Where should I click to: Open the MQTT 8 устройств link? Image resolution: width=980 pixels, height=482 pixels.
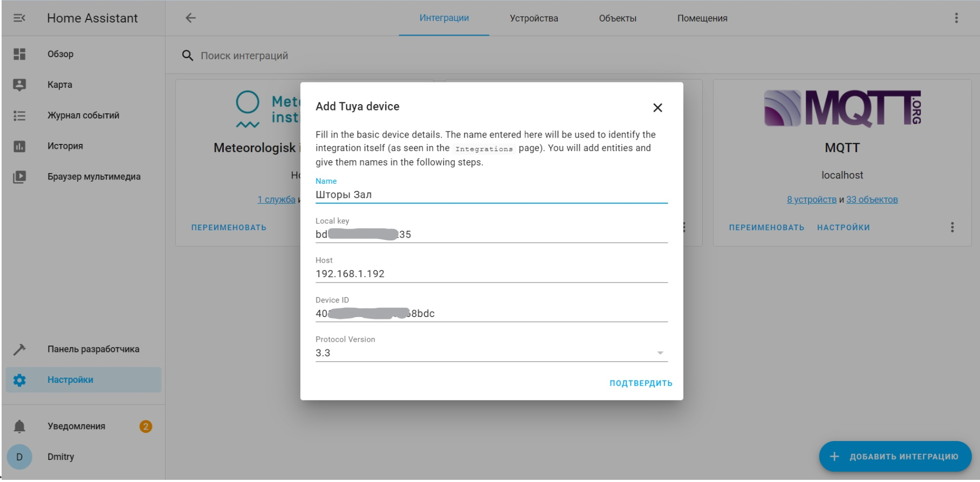811,200
